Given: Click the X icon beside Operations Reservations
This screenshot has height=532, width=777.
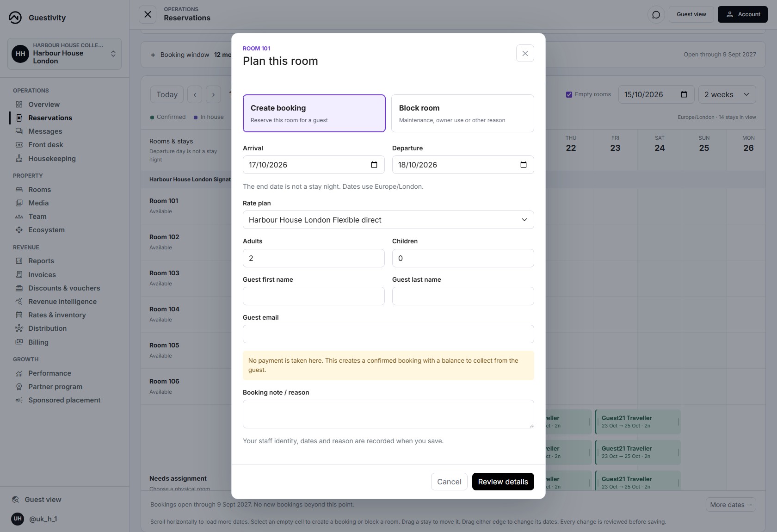Looking at the screenshot, I should [148, 14].
